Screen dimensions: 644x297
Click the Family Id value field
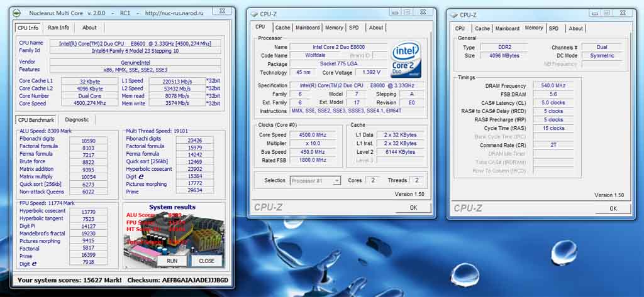pos(135,50)
